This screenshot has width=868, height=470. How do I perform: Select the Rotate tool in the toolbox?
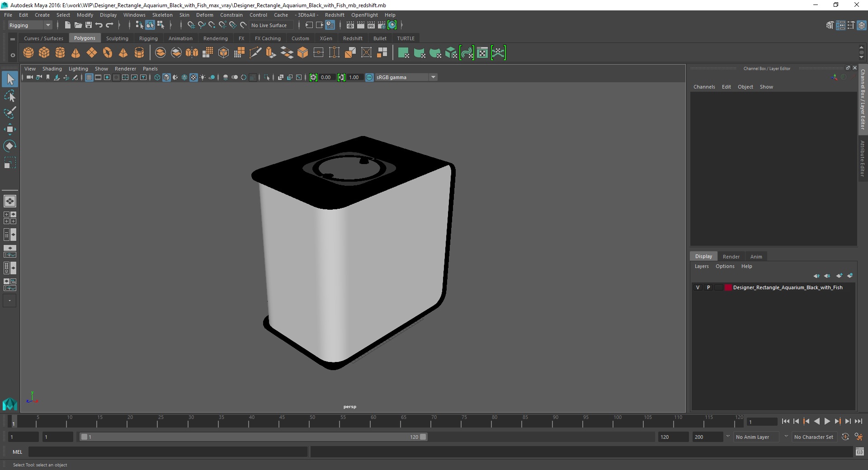click(x=10, y=146)
